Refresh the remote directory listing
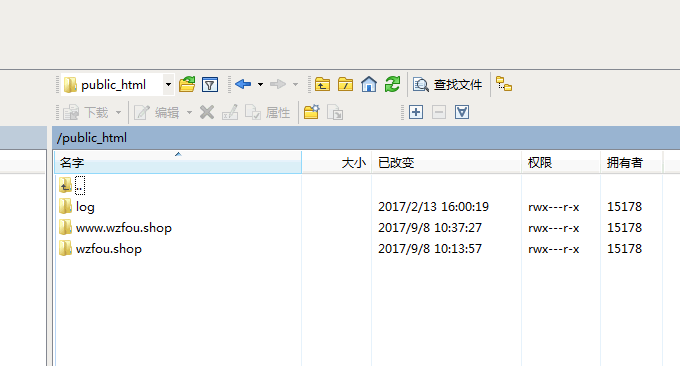Viewport: 680px width, 366px height. (392, 84)
